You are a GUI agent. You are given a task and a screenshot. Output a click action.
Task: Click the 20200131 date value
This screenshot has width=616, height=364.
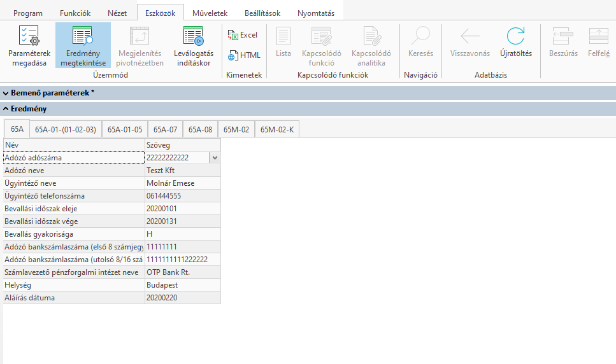coord(183,221)
